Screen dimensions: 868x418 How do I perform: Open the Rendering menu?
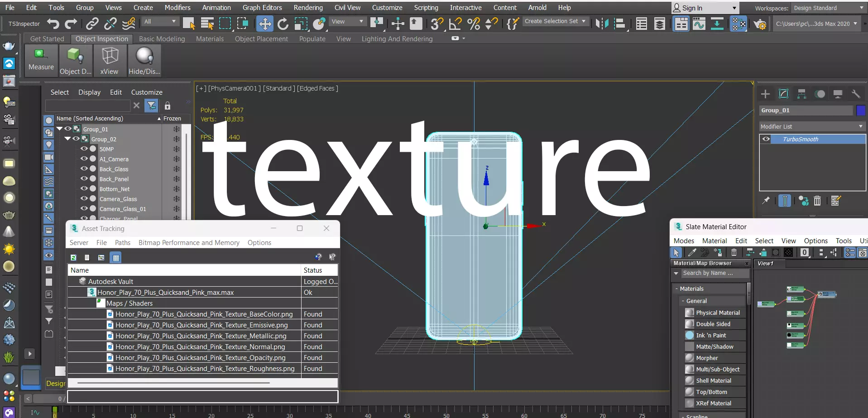308,7
